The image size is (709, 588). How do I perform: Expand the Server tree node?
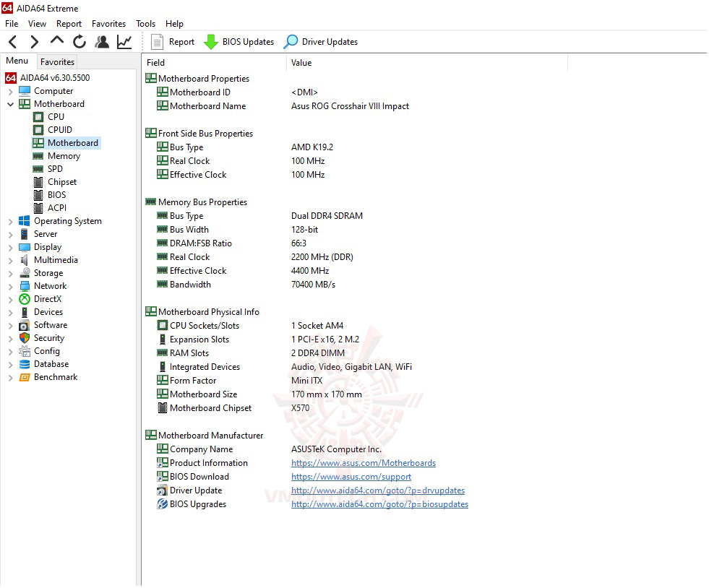pyautogui.click(x=10, y=235)
